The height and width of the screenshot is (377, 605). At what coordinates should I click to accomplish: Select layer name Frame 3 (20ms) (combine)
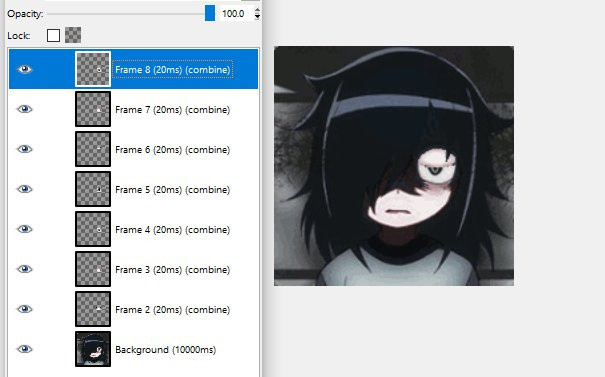(172, 270)
